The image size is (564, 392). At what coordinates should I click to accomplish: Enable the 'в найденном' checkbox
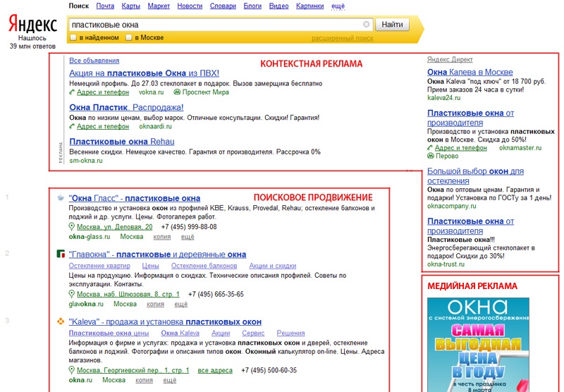[73, 37]
